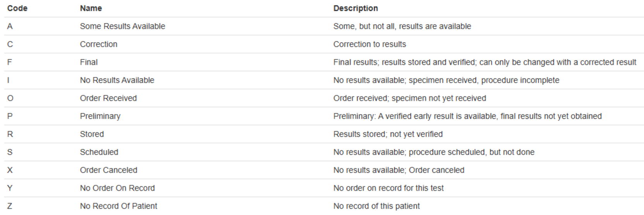Select the "No Order On Record" name cell
The image size is (644, 215).
(x=117, y=188)
